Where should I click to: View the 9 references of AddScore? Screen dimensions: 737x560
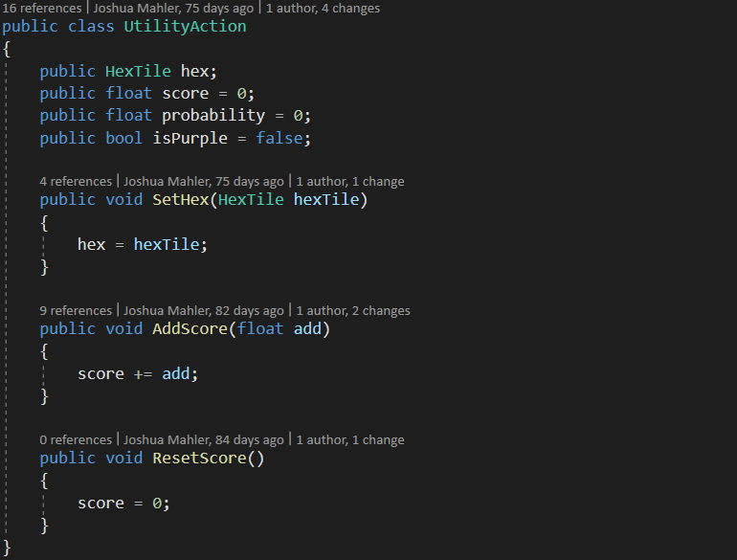pyautogui.click(x=77, y=310)
